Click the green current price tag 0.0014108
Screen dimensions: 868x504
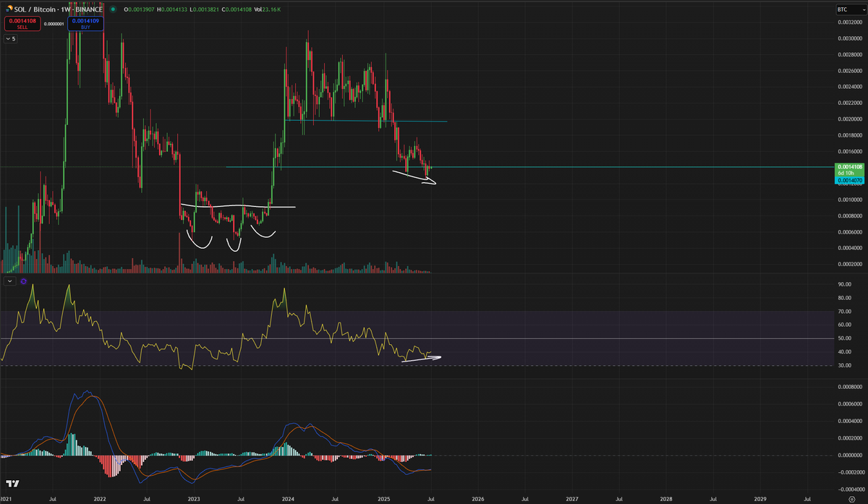point(848,167)
